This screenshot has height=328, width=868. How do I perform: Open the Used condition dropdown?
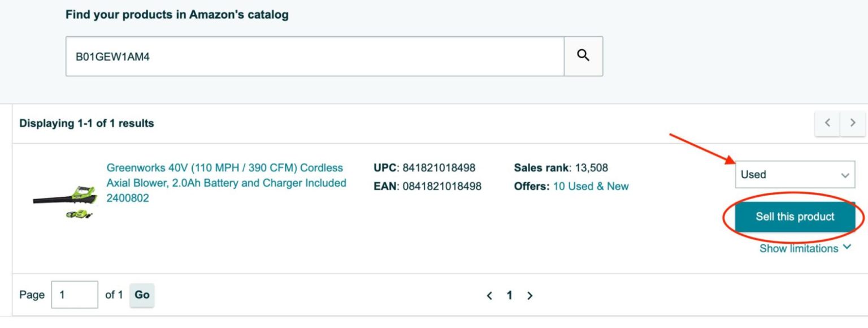coord(794,174)
